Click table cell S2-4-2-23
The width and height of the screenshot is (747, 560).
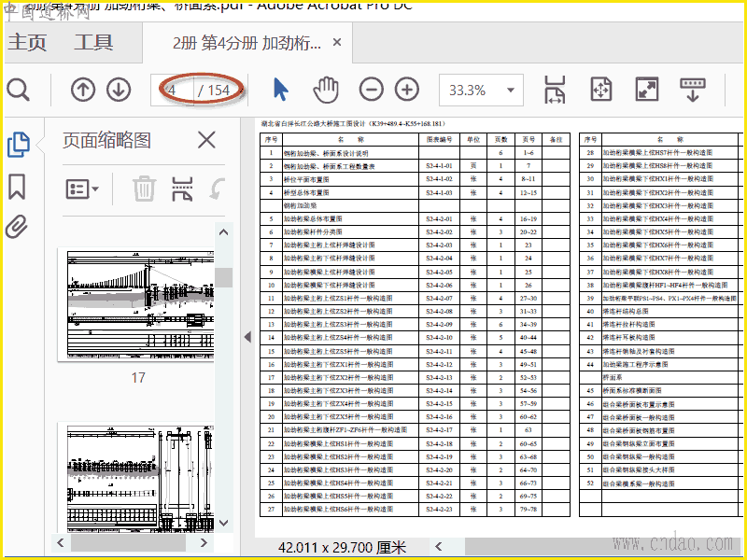pos(439,509)
